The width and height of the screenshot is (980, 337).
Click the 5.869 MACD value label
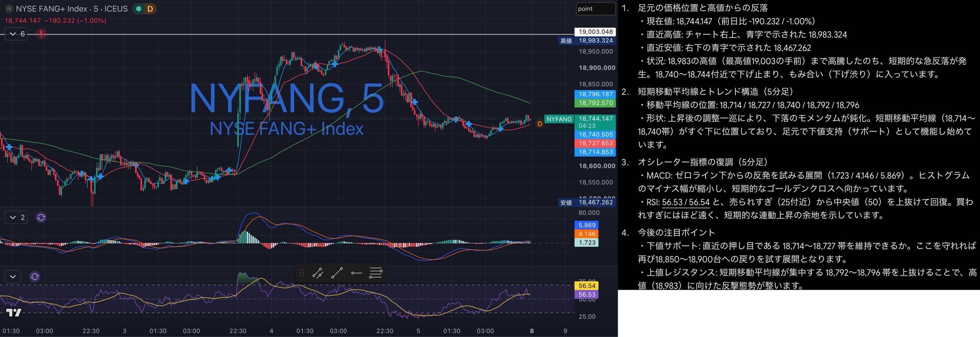[x=587, y=225]
